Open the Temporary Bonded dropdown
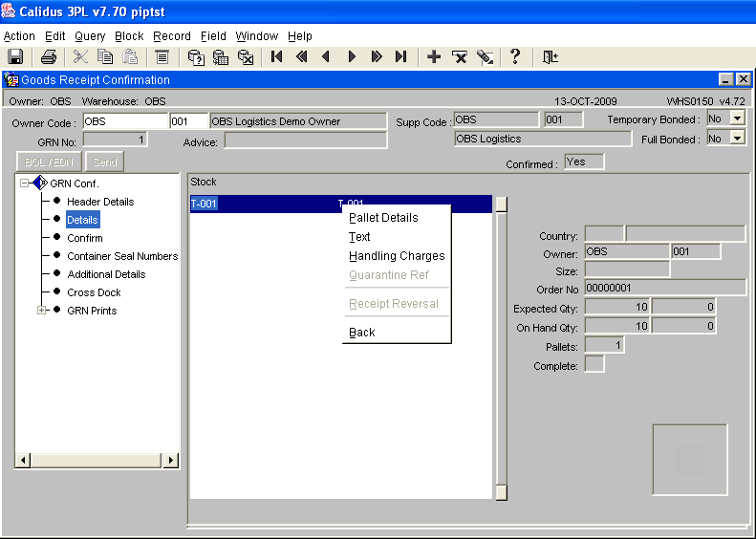 pos(738,119)
